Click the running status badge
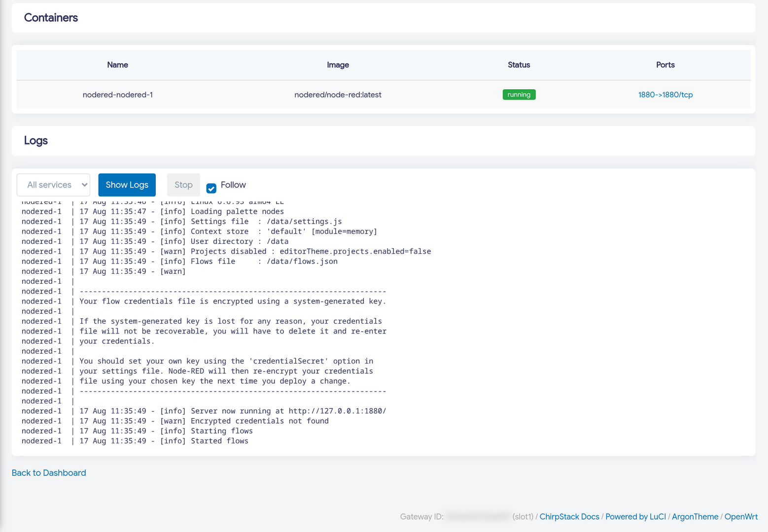The width and height of the screenshot is (768, 532). 519,95
